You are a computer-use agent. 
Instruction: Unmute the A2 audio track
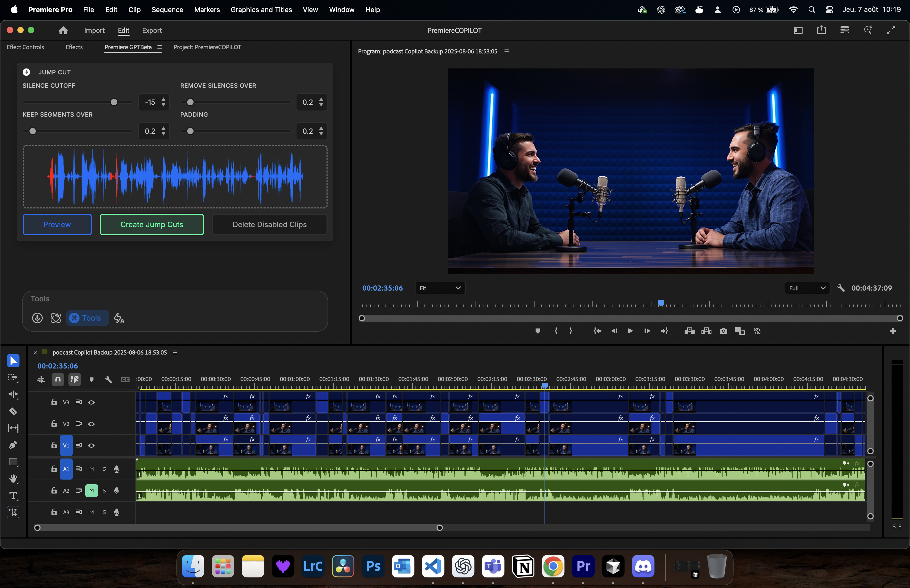coord(91,491)
